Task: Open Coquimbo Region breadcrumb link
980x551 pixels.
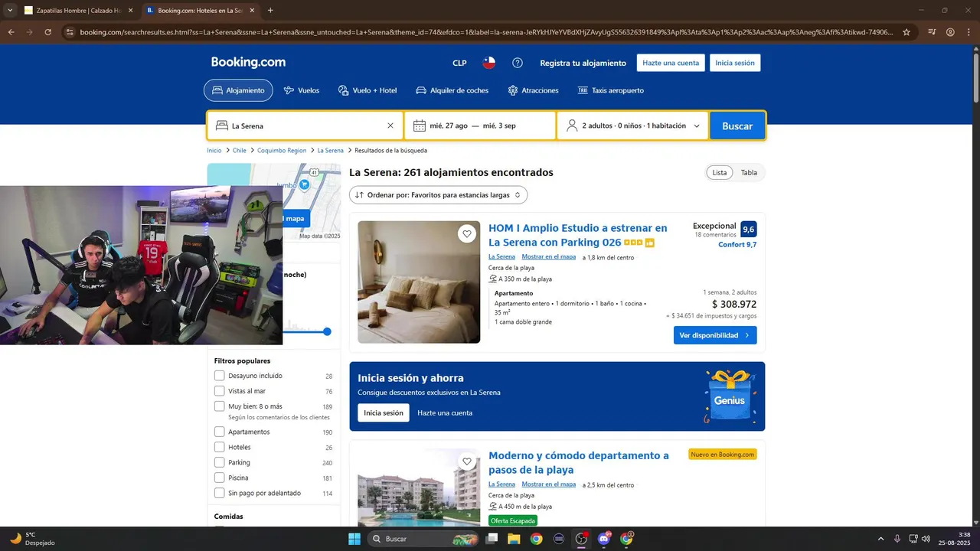Action: pyautogui.click(x=282, y=151)
